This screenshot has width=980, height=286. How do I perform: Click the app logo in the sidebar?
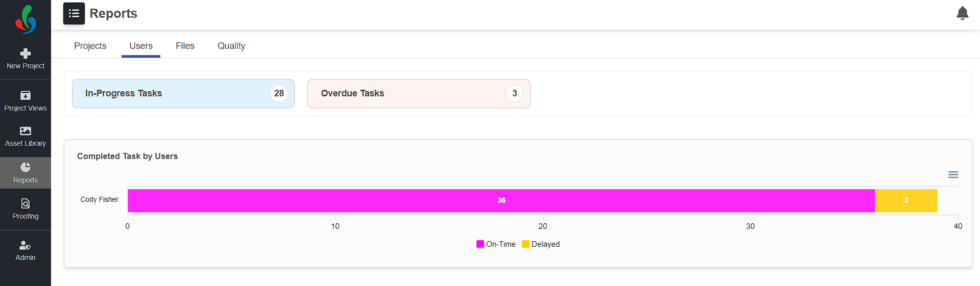[x=26, y=20]
